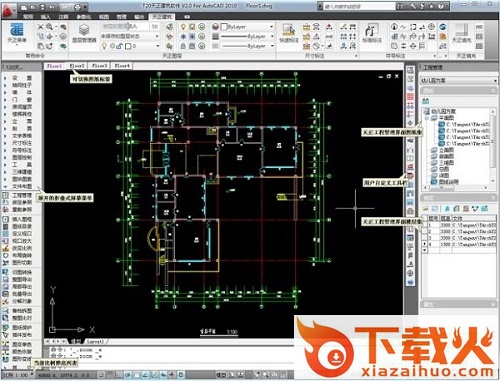Open the 幼儿园方案 project dropdown

coord(458,80)
